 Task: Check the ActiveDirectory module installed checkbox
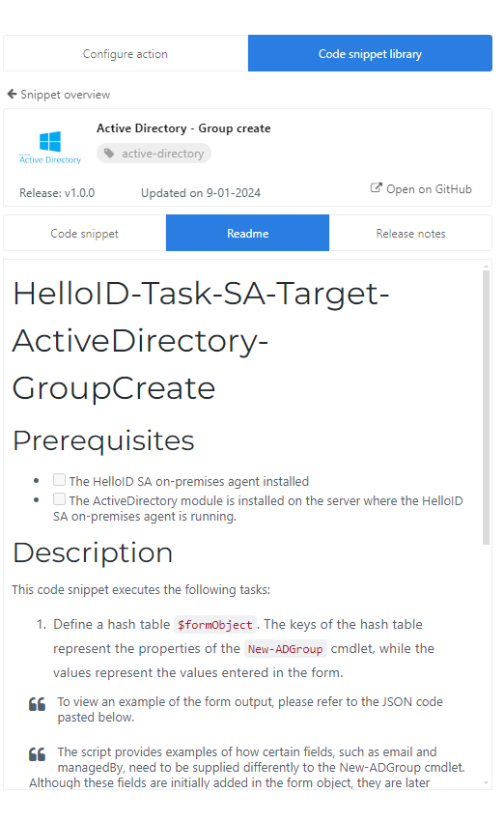tap(59, 499)
